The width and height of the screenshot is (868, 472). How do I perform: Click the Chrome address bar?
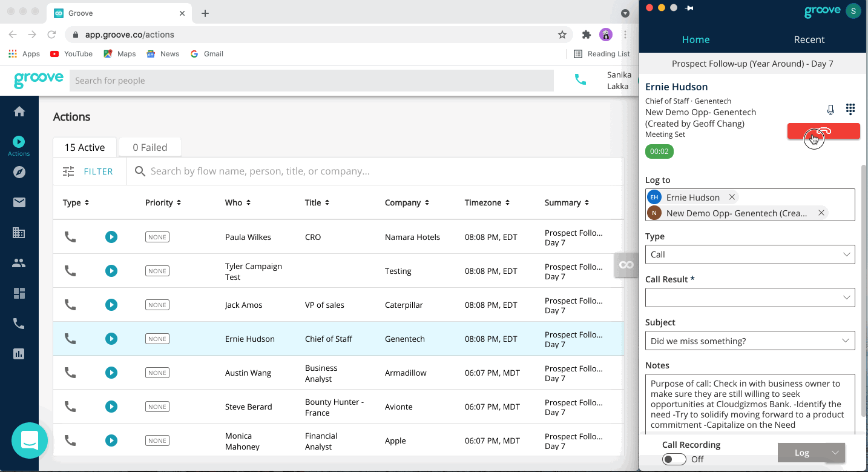320,35
